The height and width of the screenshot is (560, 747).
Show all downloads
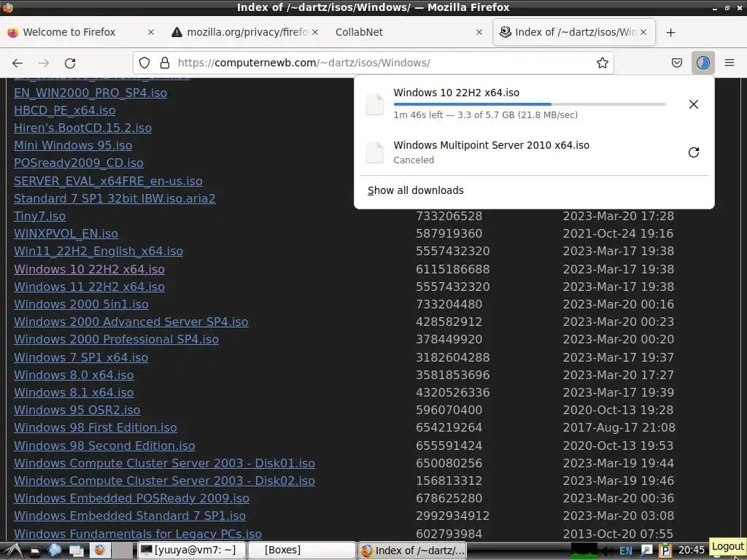(x=415, y=190)
